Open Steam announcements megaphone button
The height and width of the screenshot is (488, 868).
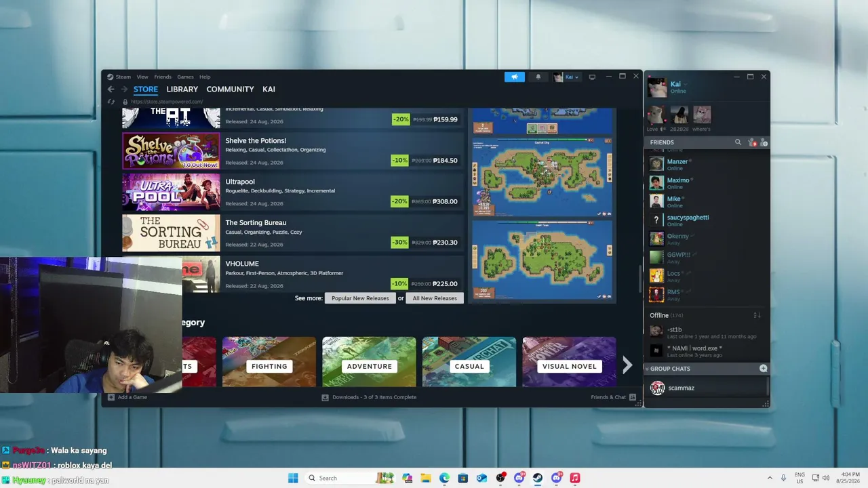pos(515,77)
